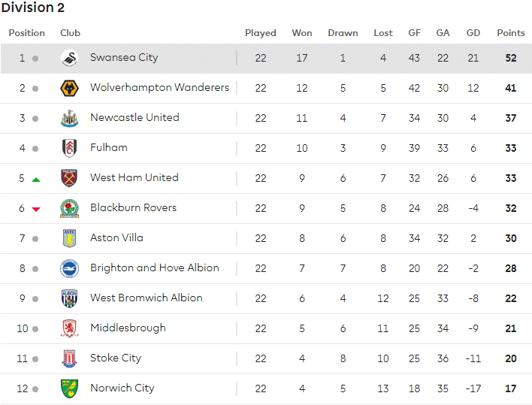
Task: Click the Fulham club badge
Action: click(70, 149)
